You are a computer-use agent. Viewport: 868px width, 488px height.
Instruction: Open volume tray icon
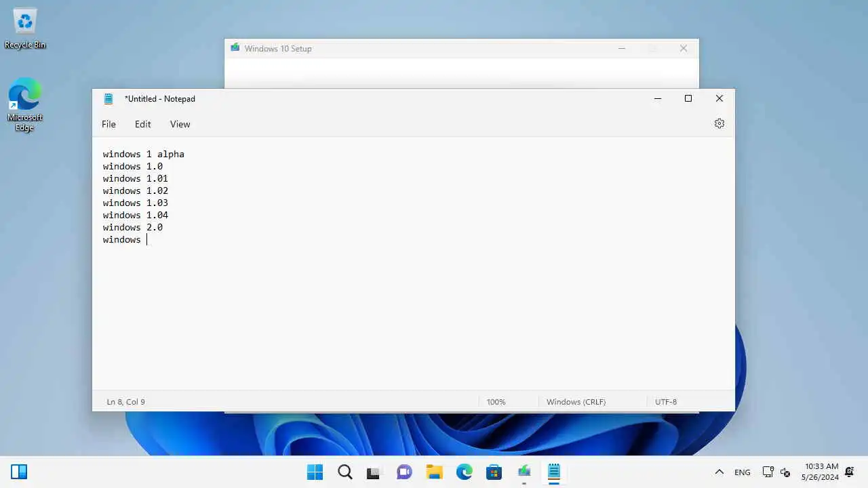tap(785, 472)
